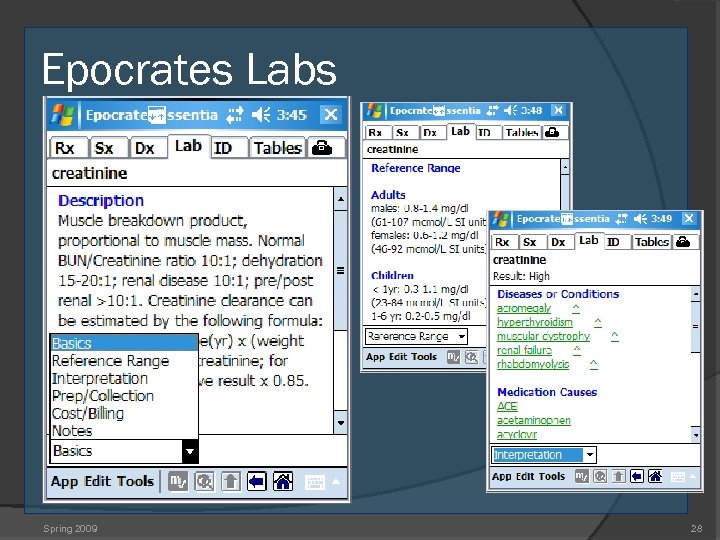Click speaker icon in 3:49 window title bar

click(x=640, y=219)
